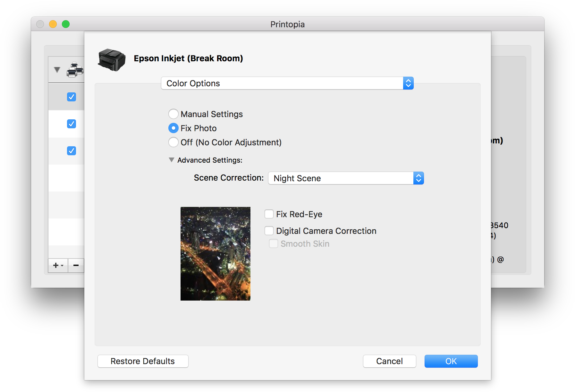
Task: Minimize the Printopia window with yellow button
Action: pyautogui.click(x=53, y=24)
